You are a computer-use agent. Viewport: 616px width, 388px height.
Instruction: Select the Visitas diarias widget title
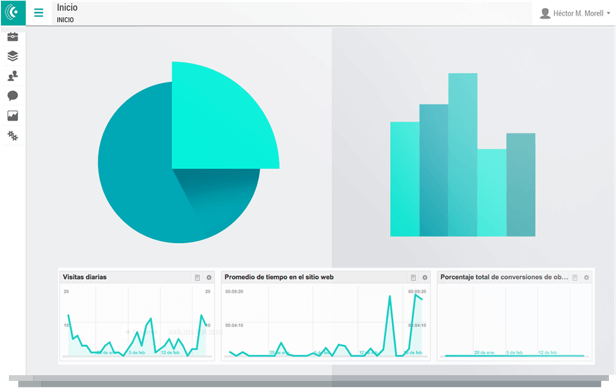pos(84,277)
